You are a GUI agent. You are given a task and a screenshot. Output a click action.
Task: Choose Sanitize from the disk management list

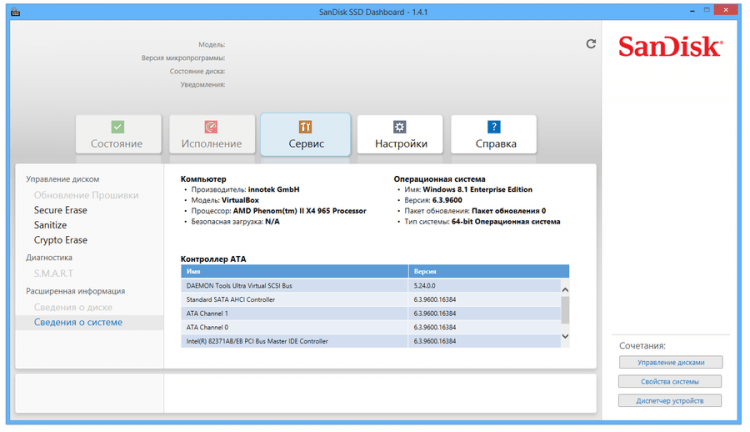[x=51, y=225]
